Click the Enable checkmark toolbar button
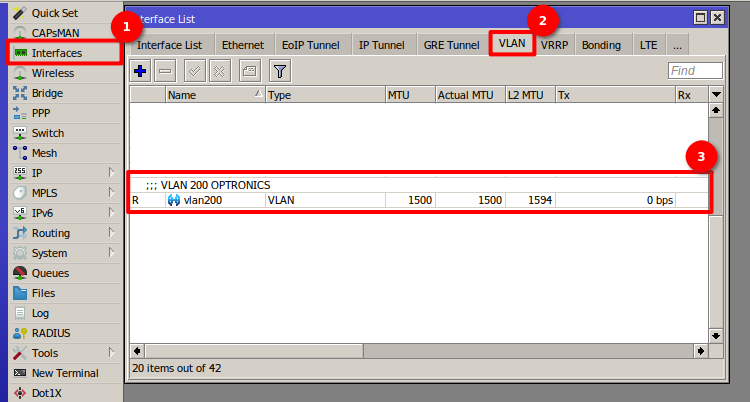This screenshot has width=750, height=402. [x=196, y=71]
